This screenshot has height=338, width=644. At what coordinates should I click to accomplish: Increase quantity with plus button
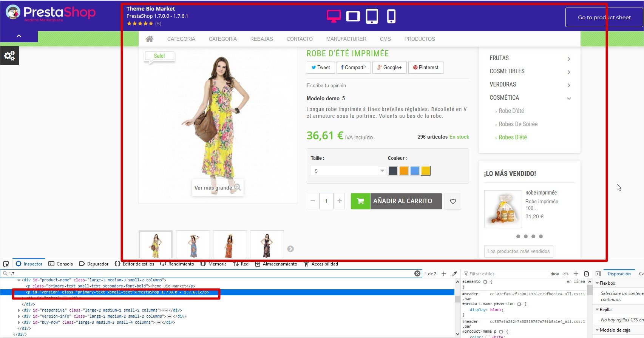(340, 201)
